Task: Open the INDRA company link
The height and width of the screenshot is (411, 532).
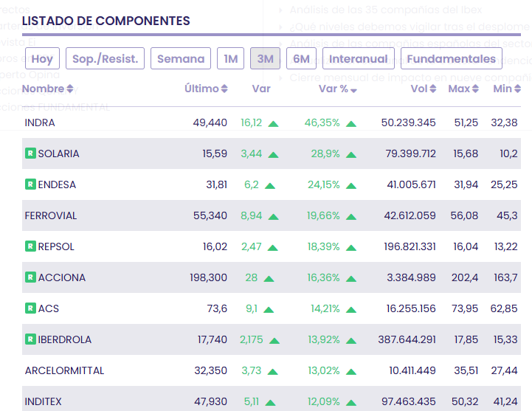Action: [x=40, y=122]
